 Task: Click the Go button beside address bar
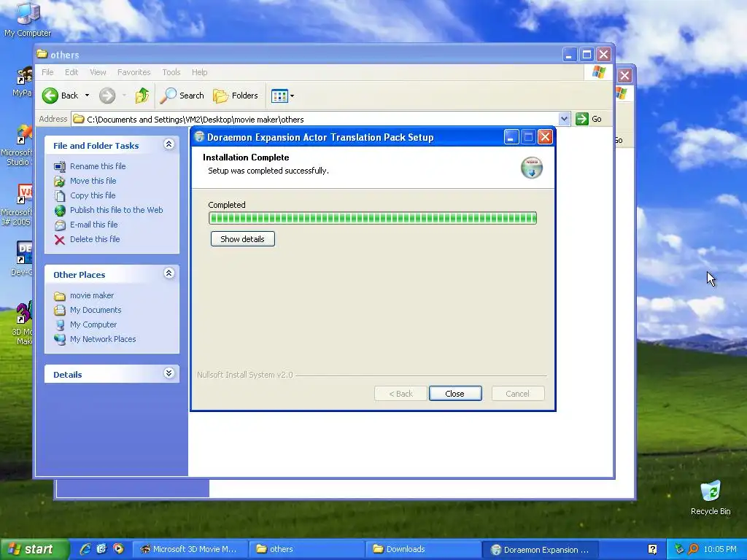[589, 119]
